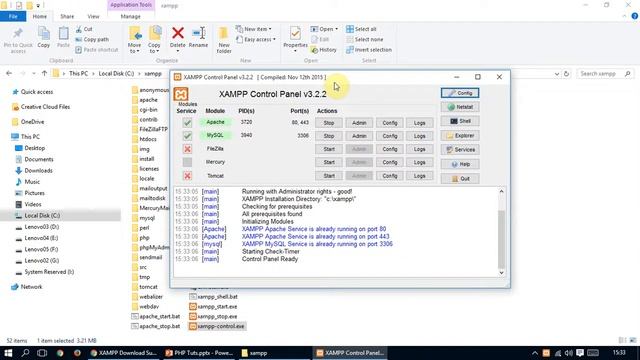Open Help in XAMPP Control Panel

click(460, 164)
